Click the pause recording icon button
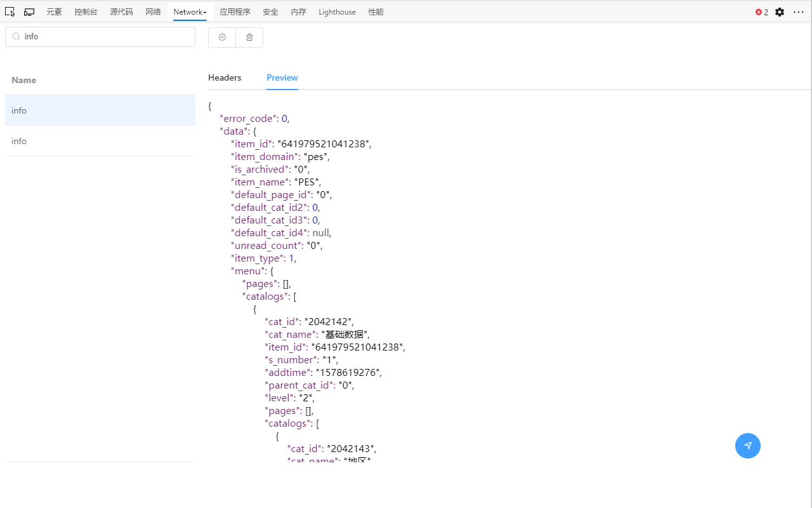Image resolution: width=812 pixels, height=508 pixels. coord(222,37)
